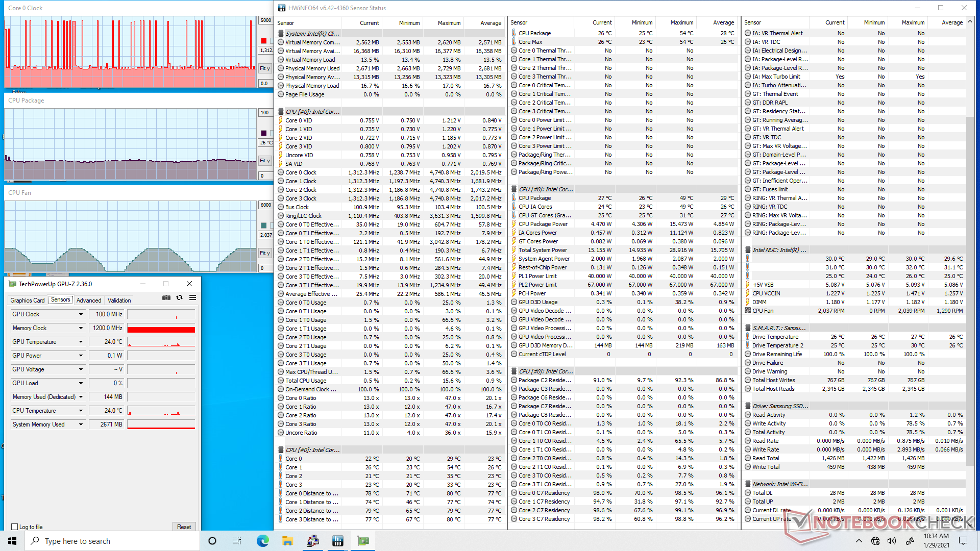This screenshot has width=980, height=551.
Task: Open the GPU Temperature sensor dropdown
Action: tap(81, 342)
